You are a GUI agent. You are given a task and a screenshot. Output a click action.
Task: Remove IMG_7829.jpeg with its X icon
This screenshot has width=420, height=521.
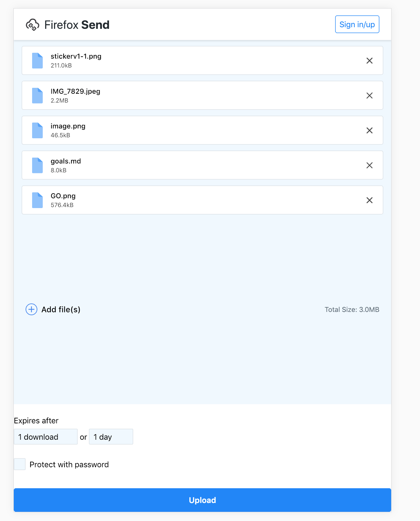tap(369, 96)
